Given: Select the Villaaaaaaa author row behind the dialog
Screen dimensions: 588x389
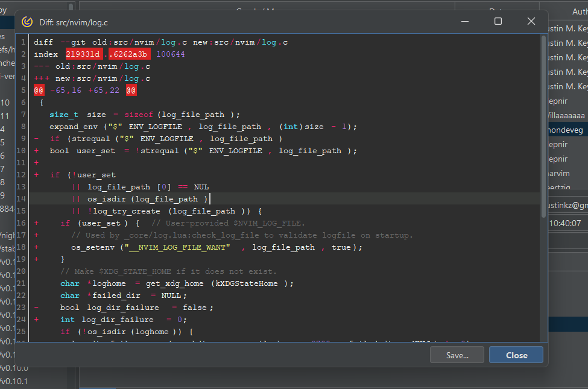Looking at the screenshot, I should [567, 115].
